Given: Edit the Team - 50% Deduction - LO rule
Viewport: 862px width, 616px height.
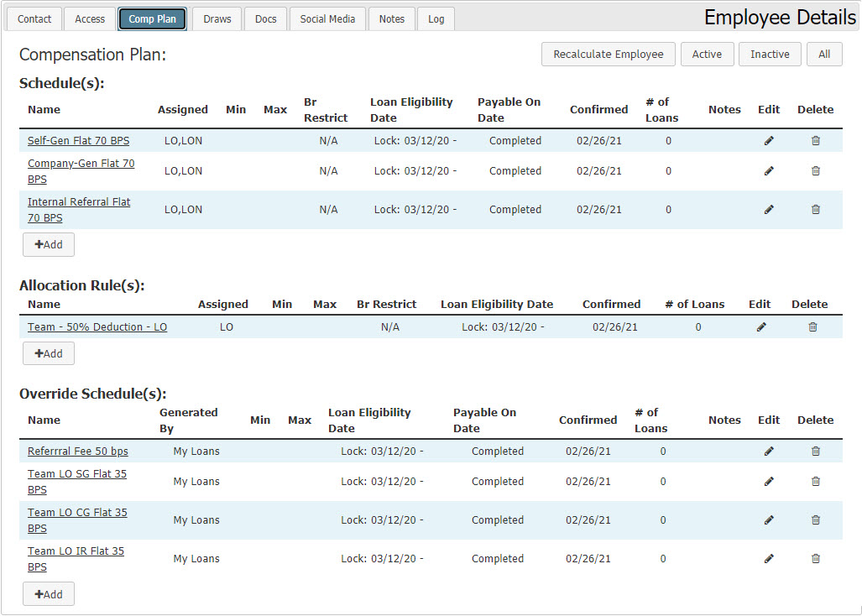Looking at the screenshot, I should coord(760,327).
